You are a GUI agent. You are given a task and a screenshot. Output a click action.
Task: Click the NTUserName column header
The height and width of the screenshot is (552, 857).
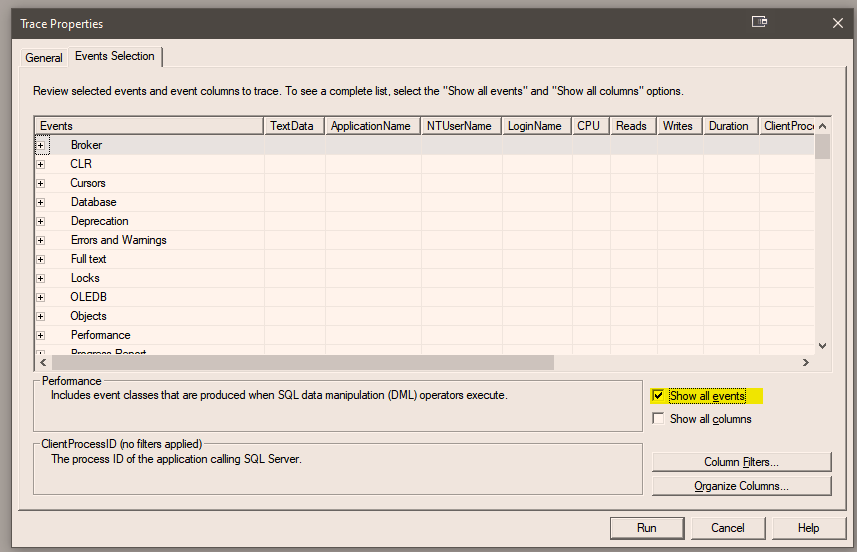pyautogui.click(x=461, y=126)
